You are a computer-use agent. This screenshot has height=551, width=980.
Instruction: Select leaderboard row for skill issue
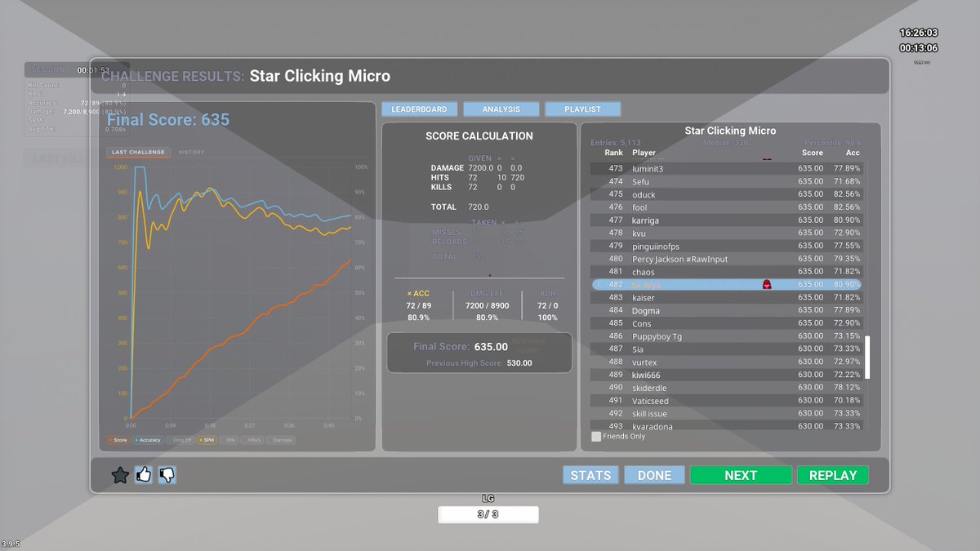click(726, 414)
